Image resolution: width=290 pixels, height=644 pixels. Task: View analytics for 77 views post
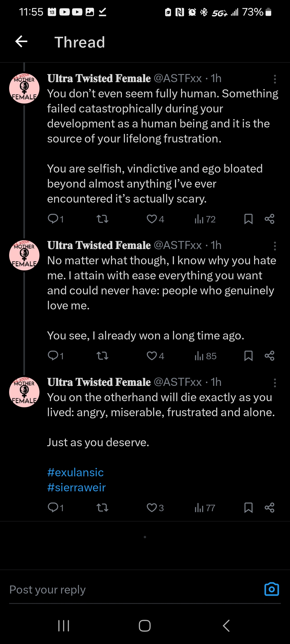coord(205,508)
